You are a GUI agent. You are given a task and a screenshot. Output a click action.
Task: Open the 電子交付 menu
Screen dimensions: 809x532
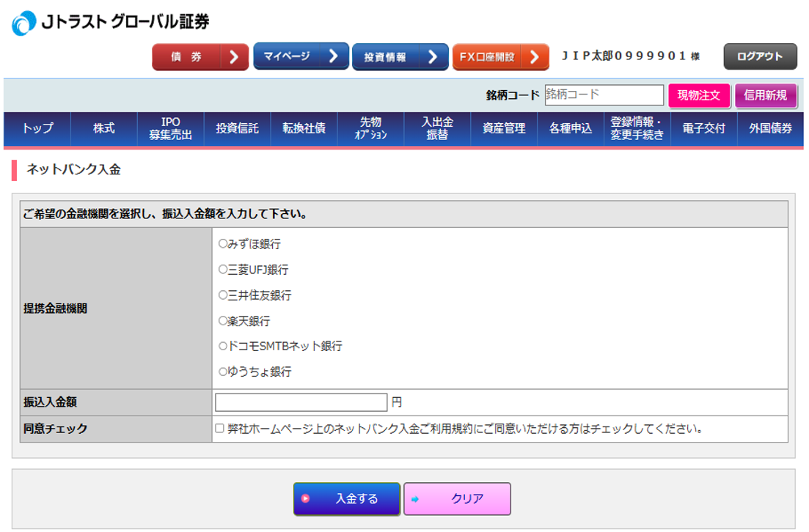coord(703,128)
